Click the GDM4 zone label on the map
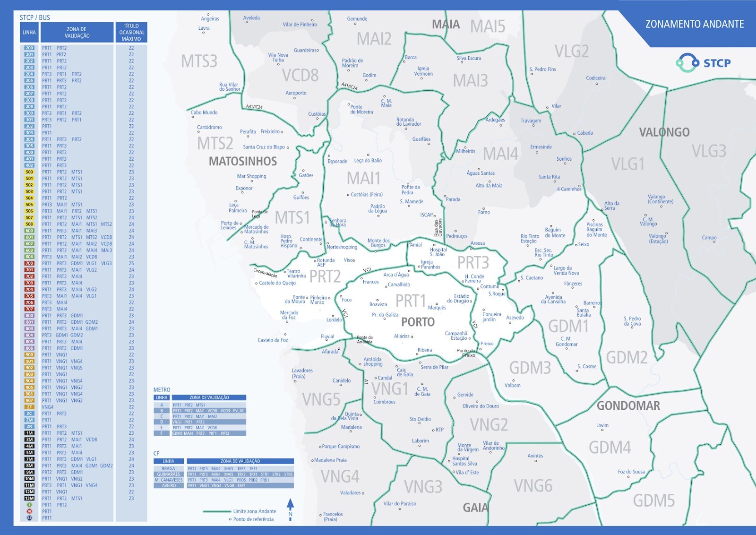Image resolution: width=756 pixels, height=535 pixels. (x=610, y=447)
